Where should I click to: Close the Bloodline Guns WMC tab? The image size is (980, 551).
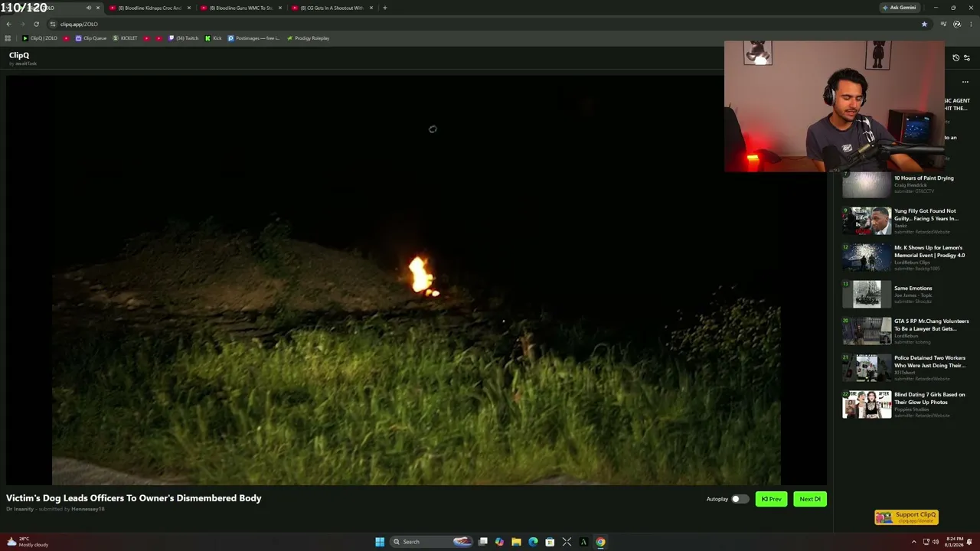(x=280, y=8)
